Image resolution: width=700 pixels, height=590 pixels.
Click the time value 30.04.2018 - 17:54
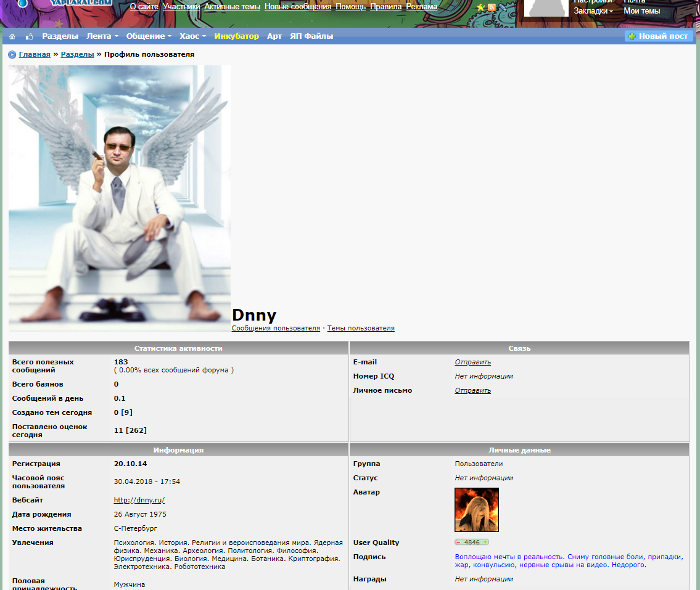[147, 481]
